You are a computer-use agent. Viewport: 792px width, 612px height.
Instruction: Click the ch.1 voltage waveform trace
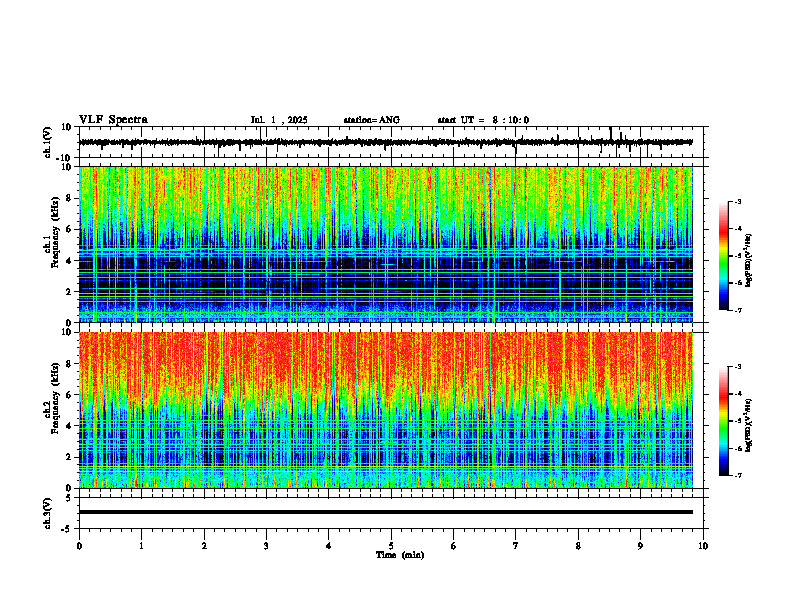(386, 142)
